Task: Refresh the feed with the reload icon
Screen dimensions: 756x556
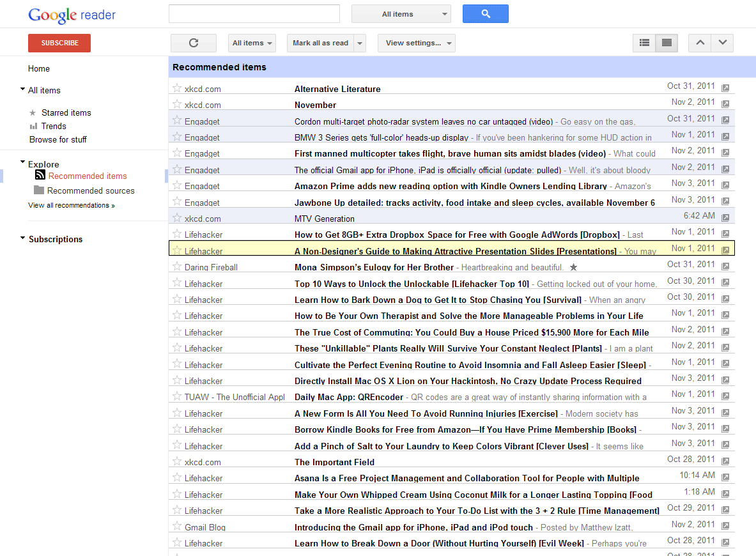Action: 193,43
